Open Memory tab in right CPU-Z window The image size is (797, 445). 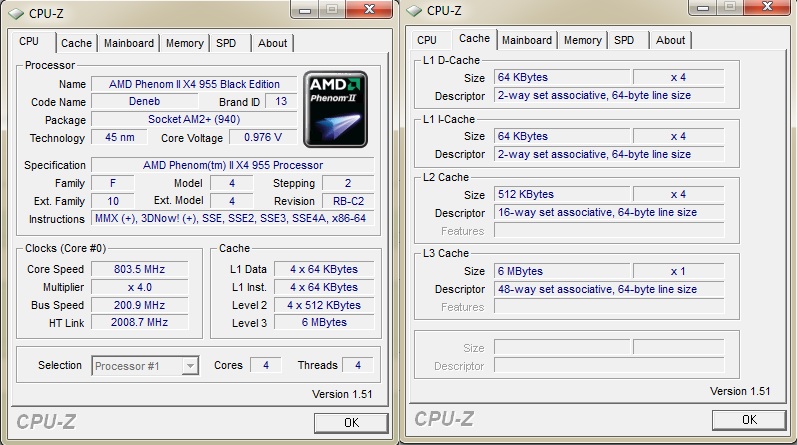(x=583, y=40)
